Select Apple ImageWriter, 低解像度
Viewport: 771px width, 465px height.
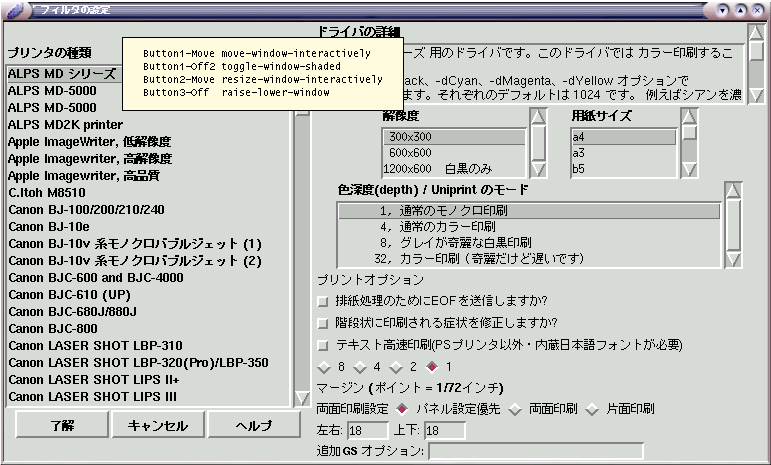(x=148, y=142)
